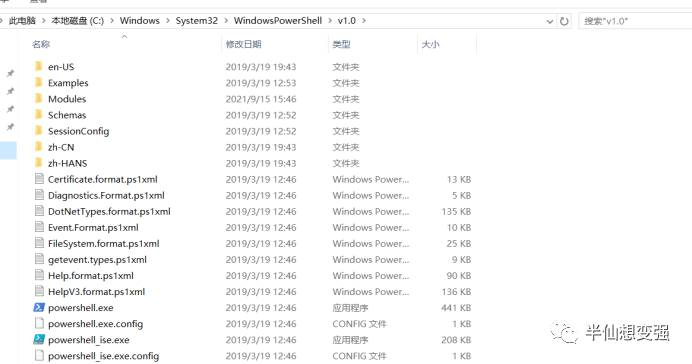Click the getevent.types.ps1xml file icon
The width and height of the screenshot is (692, 364).
tap(39, 259)
